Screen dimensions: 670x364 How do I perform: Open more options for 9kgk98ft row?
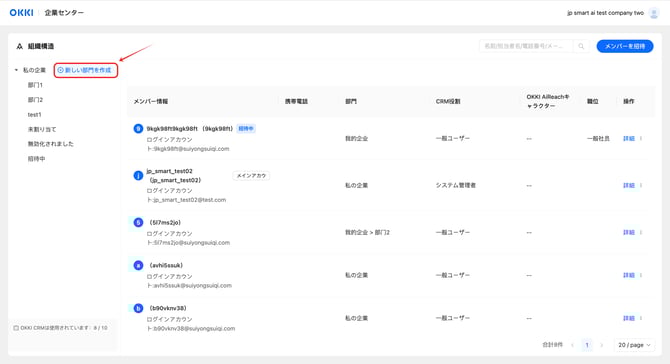coord(641,138)
